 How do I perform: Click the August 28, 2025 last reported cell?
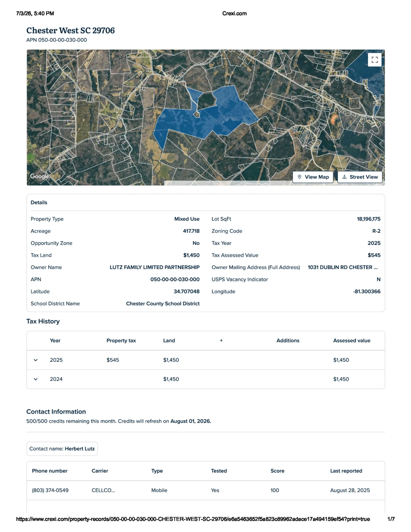pos(350,490)
